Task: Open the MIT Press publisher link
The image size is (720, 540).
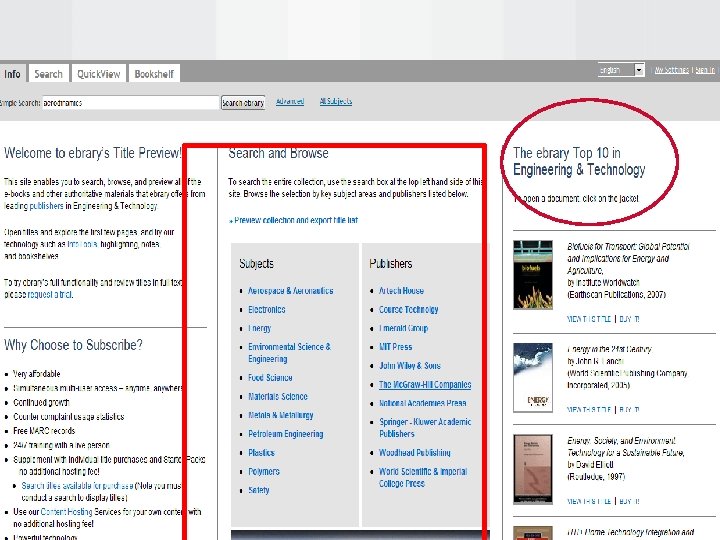Action: click(395, 347)
